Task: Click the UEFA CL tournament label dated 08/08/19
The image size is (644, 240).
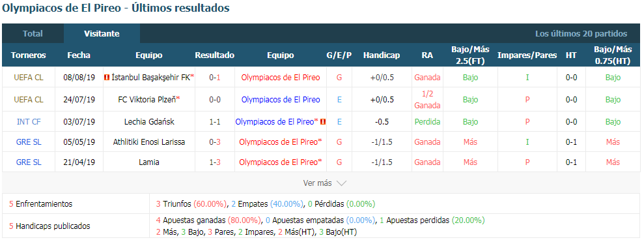Action: point(29,78)
